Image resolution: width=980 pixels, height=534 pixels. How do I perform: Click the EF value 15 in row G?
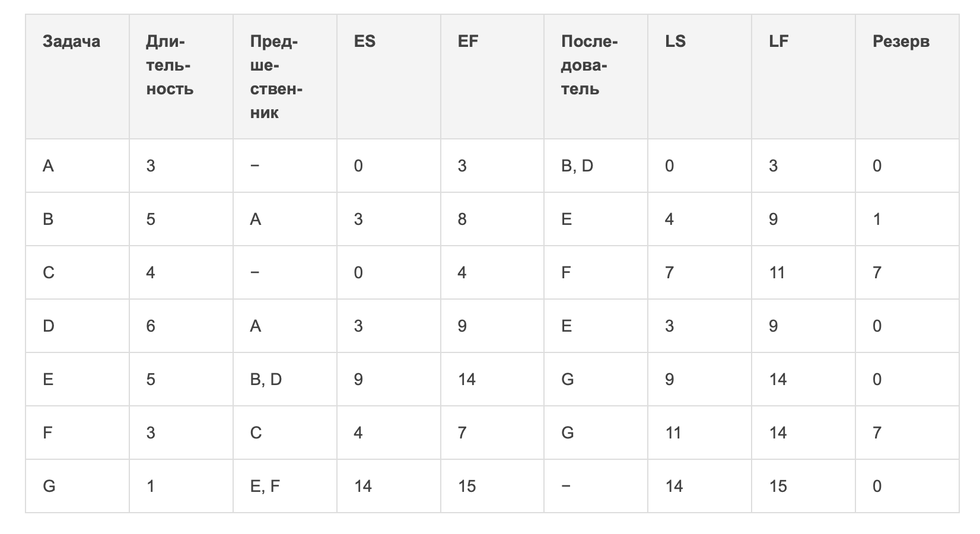click(x=467, y=486)
